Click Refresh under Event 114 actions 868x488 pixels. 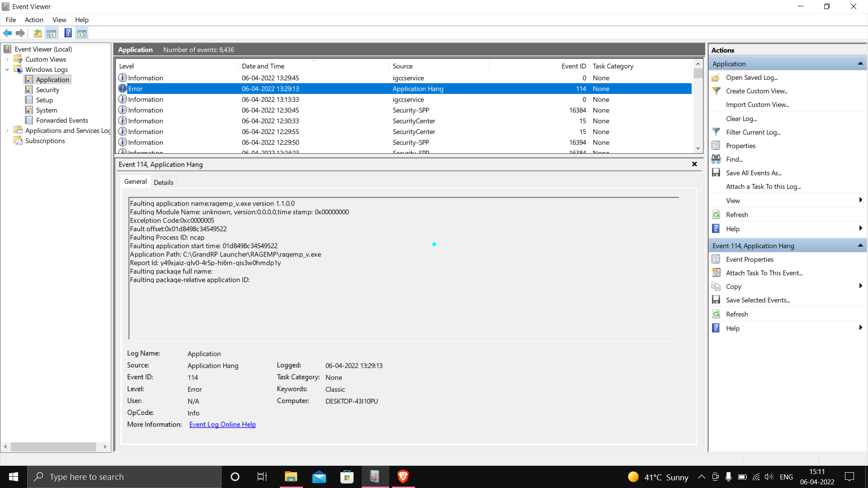tap(736, 314)
